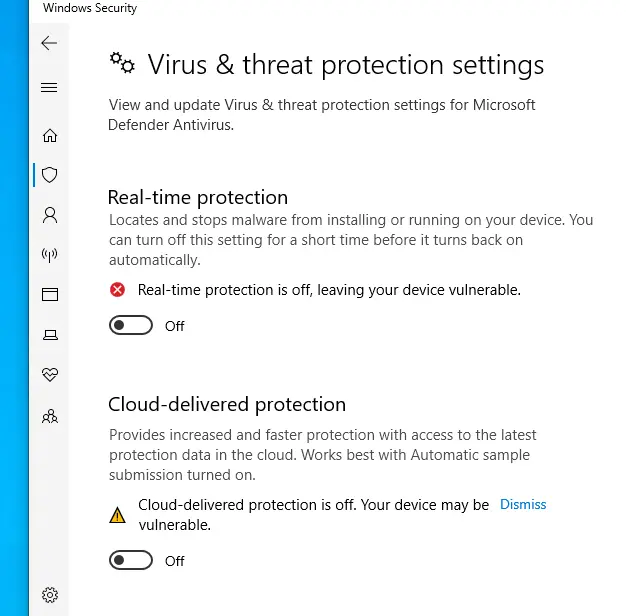Click the gears icon beside page title
Image resolution: width=626 pixels, height=616 pixels.
122,64
